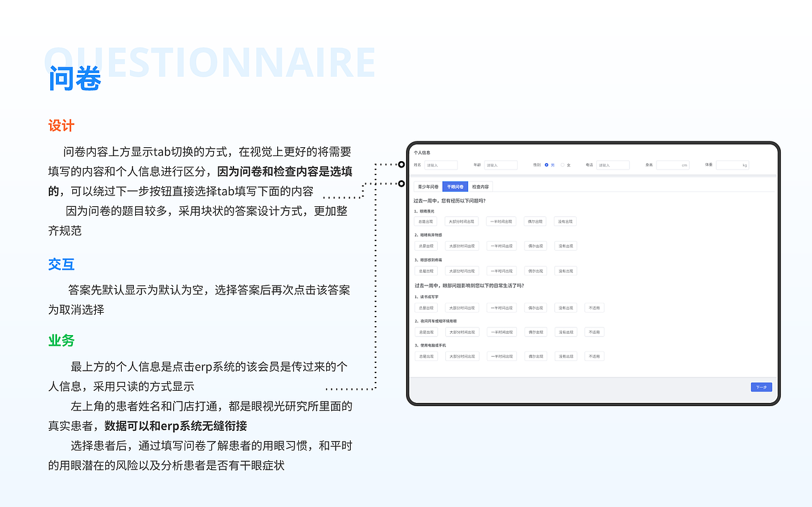Select 一半时间出现 for 夜间开车或暗环境用眼

pos(501,332)
